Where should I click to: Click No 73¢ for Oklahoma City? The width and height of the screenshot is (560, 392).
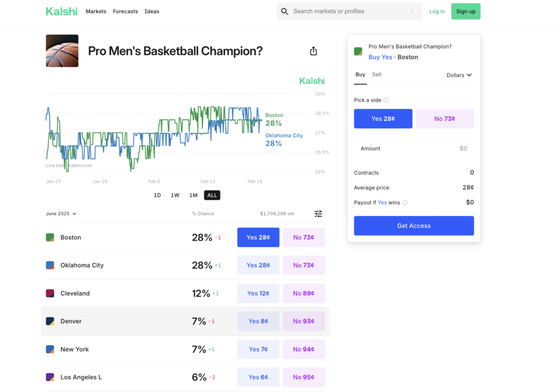[x=304, y=265]
